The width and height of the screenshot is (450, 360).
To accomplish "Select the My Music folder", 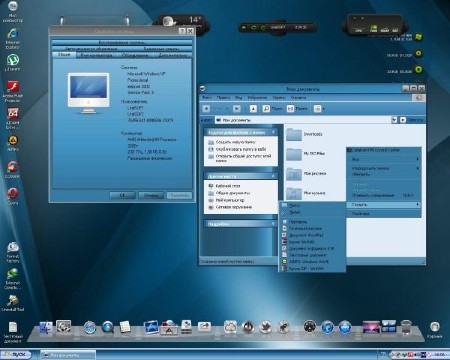I will tap(306, 193).
